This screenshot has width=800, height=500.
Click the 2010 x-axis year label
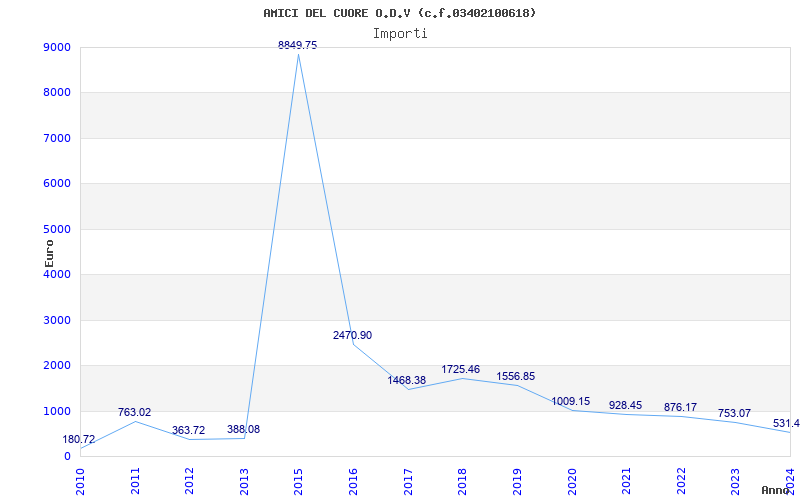[81, 481]
